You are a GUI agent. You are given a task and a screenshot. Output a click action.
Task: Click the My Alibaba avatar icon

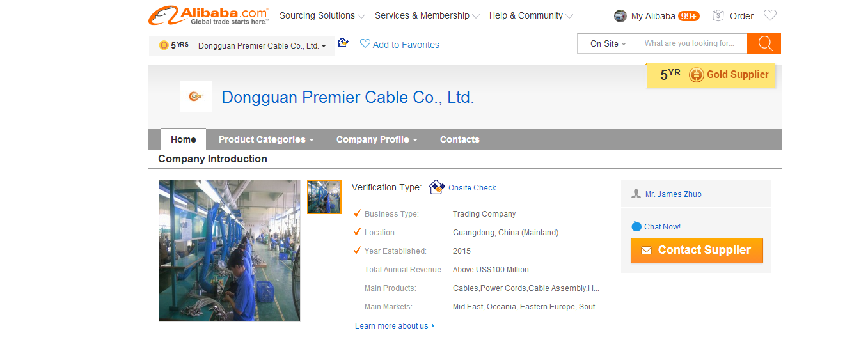tap(620, 16)
